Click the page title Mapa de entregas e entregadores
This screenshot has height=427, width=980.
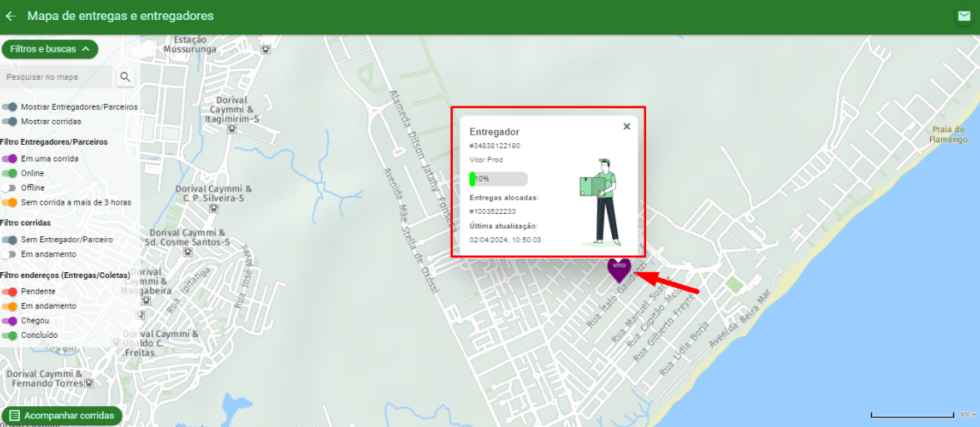point(121,17)
